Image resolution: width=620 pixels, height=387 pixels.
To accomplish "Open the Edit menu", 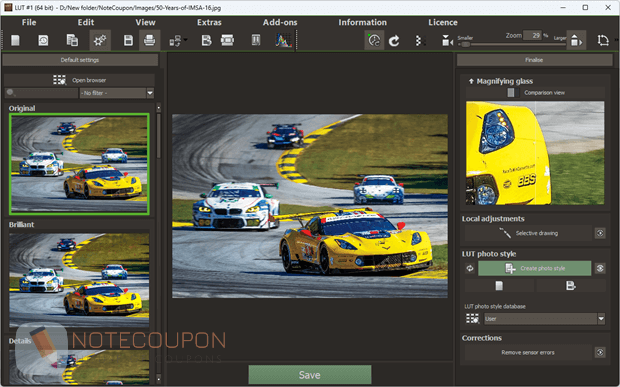I will coord(86,23).
